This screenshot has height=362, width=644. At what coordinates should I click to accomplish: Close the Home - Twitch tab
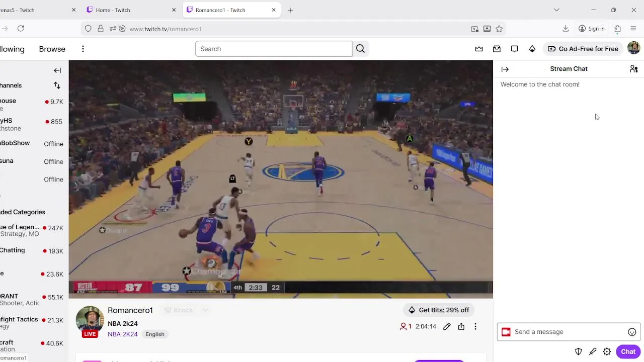[174, 10]
